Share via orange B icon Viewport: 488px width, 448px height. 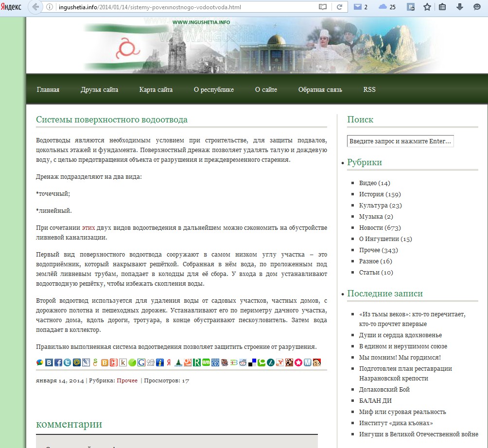tap(105, 362)
